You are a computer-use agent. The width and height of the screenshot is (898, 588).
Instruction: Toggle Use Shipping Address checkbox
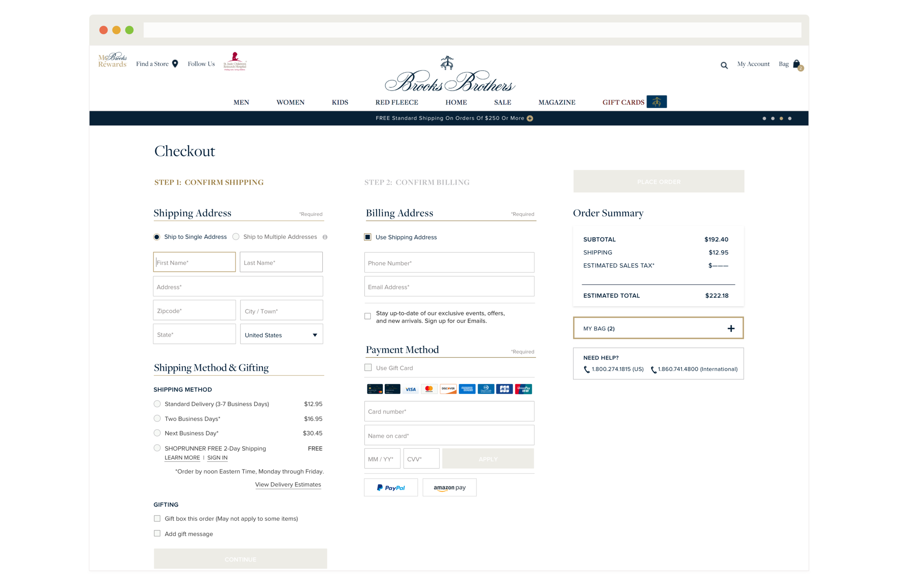[367, 237]
